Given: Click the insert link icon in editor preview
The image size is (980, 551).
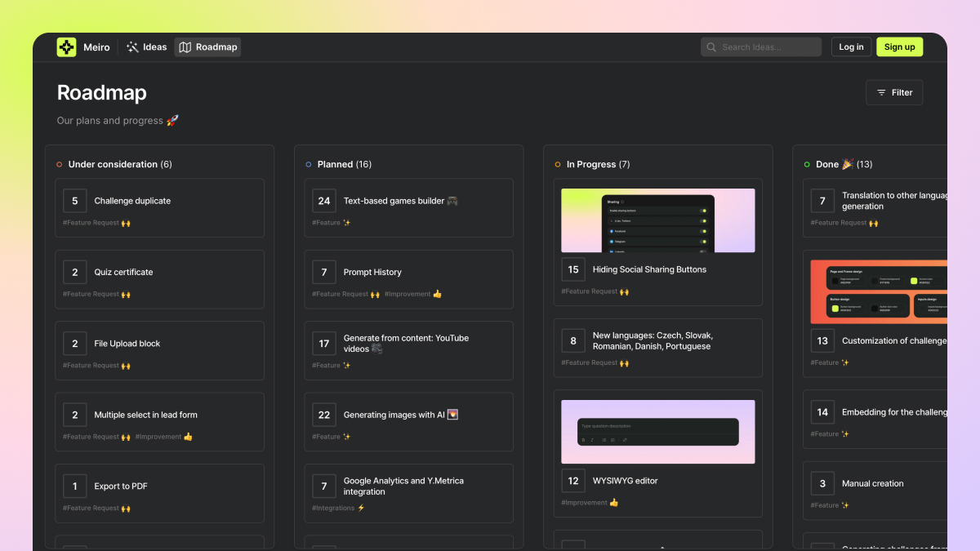Looking at the screenshot, I should 625,440.
